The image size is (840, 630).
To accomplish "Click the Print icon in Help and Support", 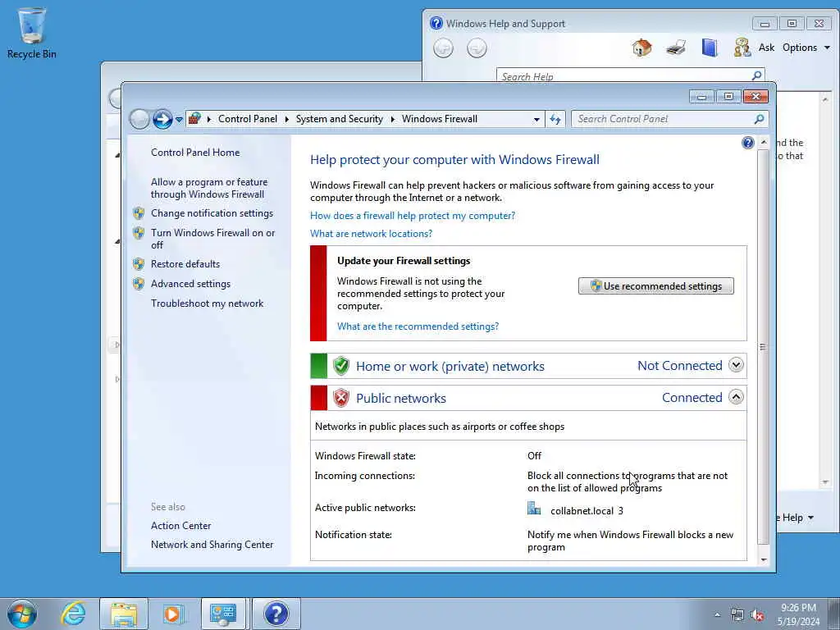I will tap(676, 48).
